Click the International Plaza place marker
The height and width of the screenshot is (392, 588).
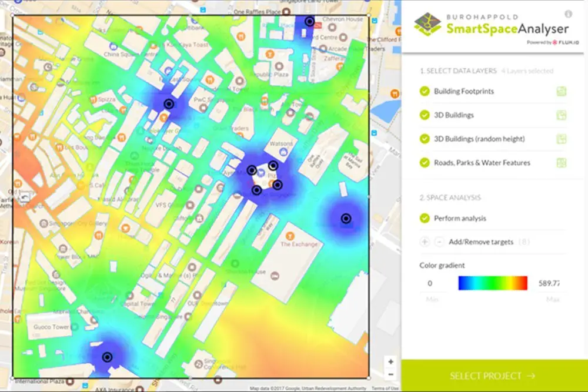(70, 381)
